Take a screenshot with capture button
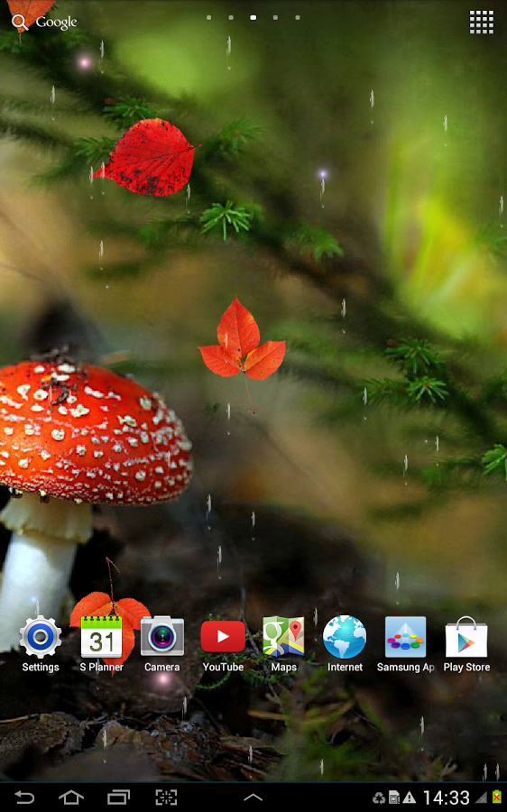This screenshot has width=507, height=812. point(166,797)
